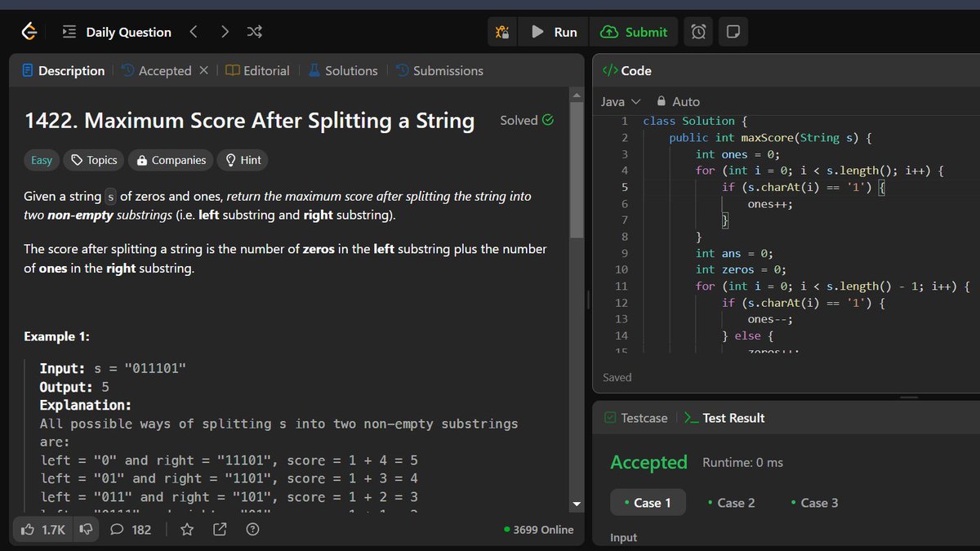
Task: Star the problem as favorite
Action: 187,530
